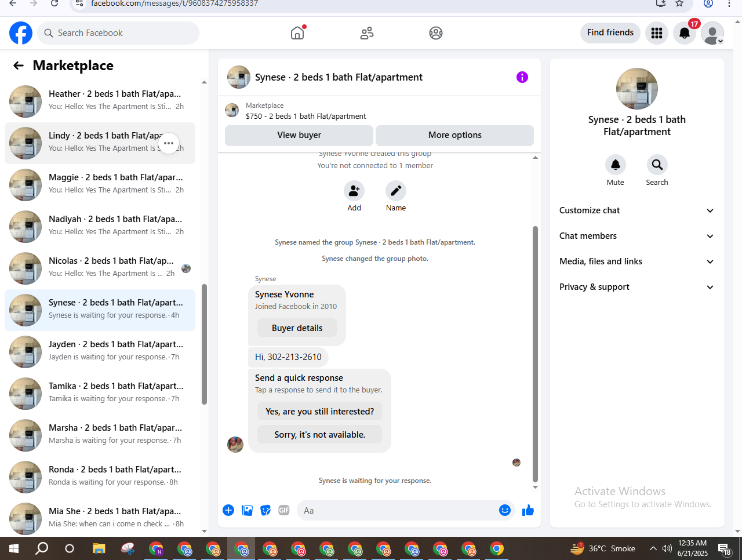Open Windows taskbar search

(x=42, y=548)
